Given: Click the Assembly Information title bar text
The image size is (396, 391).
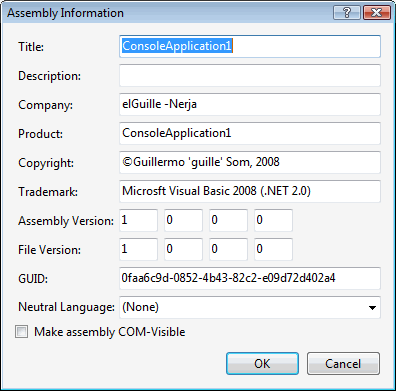Looking at the screenshot, I should [x=65, y=13].
